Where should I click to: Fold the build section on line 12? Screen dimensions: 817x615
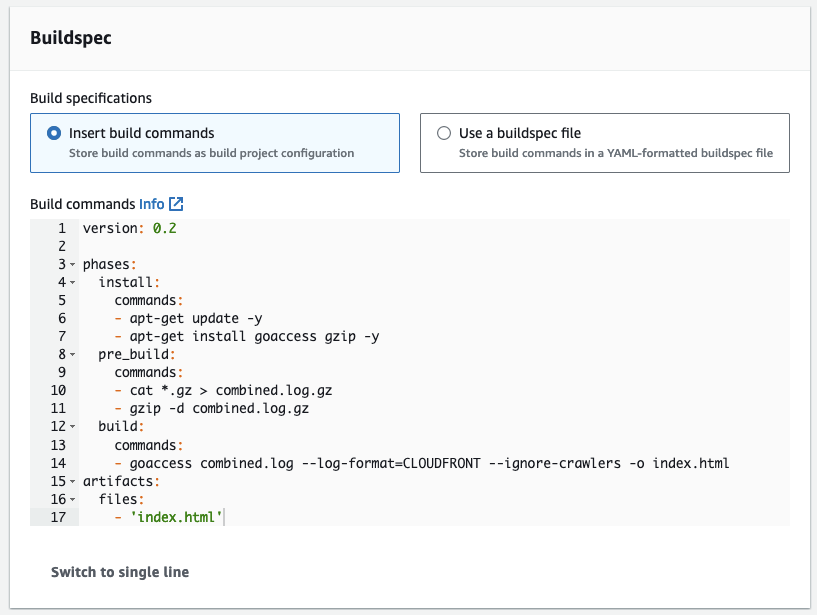click(73, 427)
